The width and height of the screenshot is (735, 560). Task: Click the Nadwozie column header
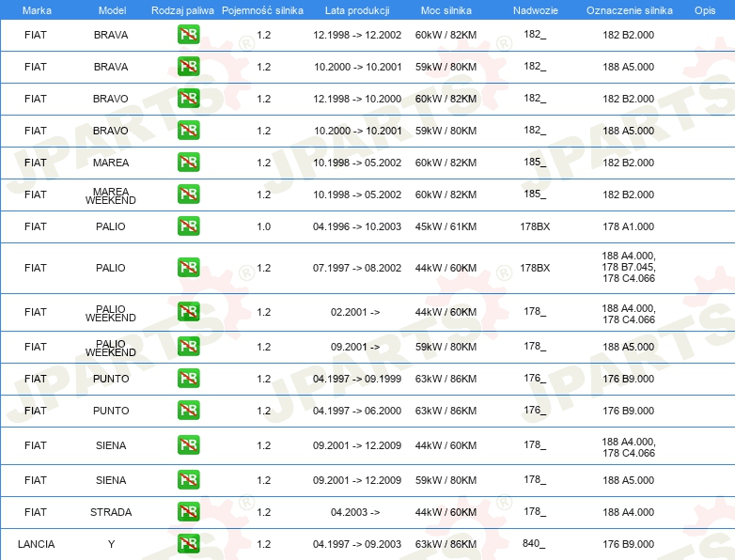point(536,10)
